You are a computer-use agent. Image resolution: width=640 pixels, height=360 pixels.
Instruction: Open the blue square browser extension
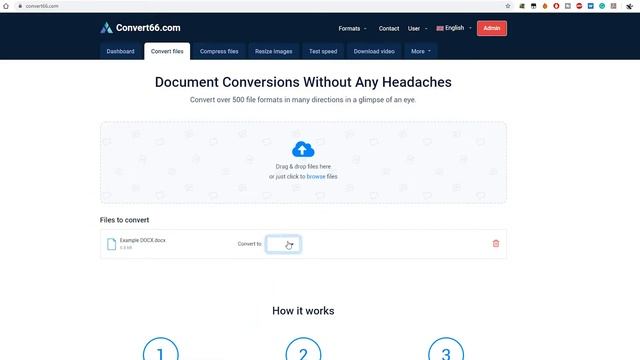tap(591, 6)
